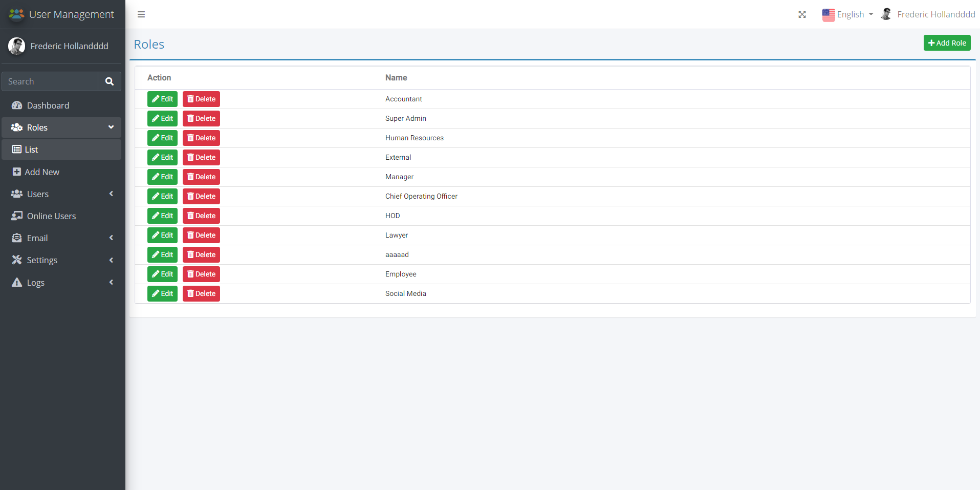Edit the HOD role
This screenshot has height=490, width=980.
(x=162, y=216)
